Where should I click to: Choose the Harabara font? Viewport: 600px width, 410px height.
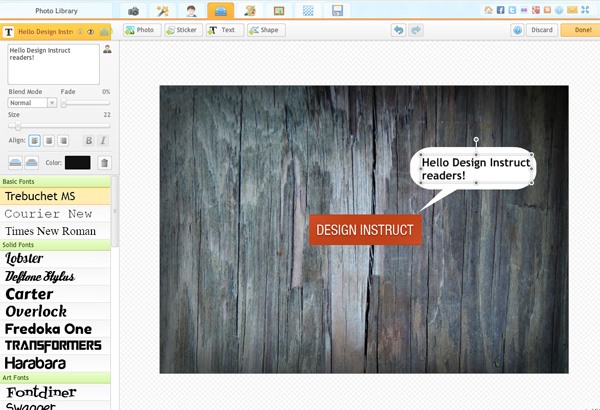coord(55,363)
